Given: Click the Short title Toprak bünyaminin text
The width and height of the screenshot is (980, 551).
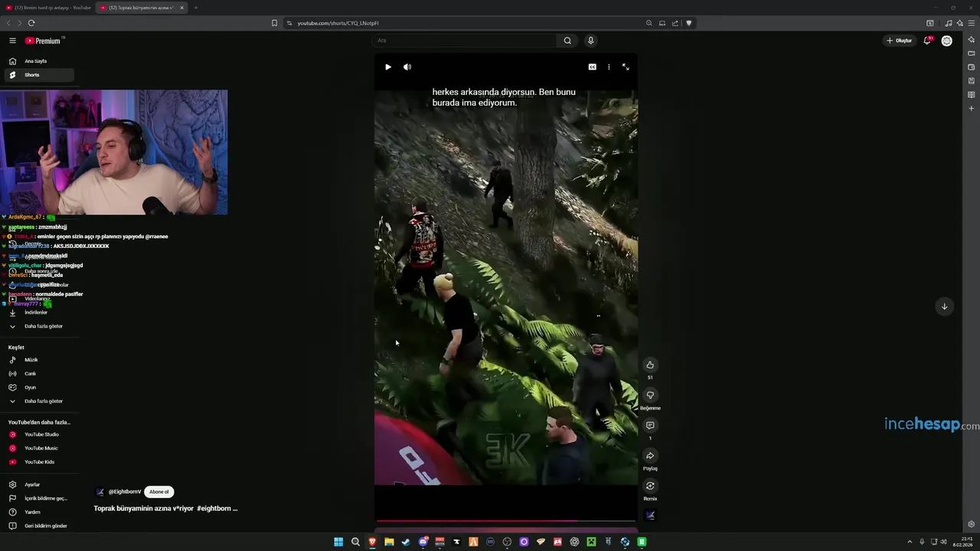Looking at the screenshot, I should click(x=165, y=508).
